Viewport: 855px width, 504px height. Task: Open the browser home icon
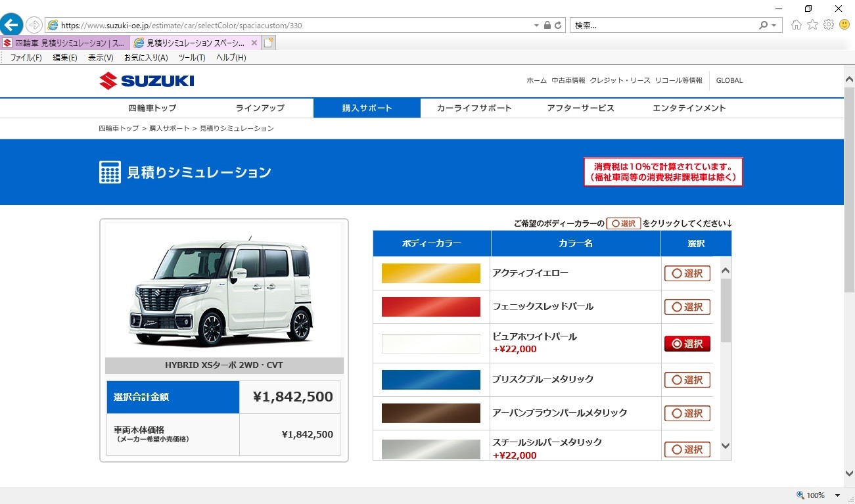[x=797, y=25]
